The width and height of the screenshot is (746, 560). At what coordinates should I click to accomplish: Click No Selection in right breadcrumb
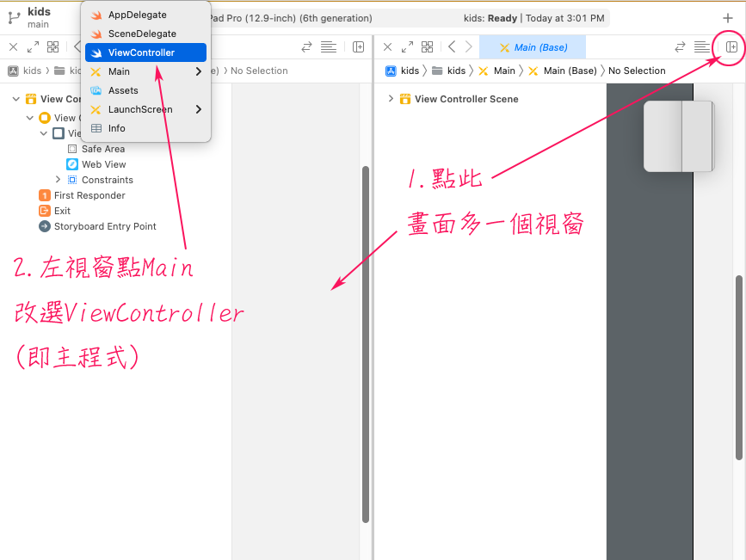637,71
